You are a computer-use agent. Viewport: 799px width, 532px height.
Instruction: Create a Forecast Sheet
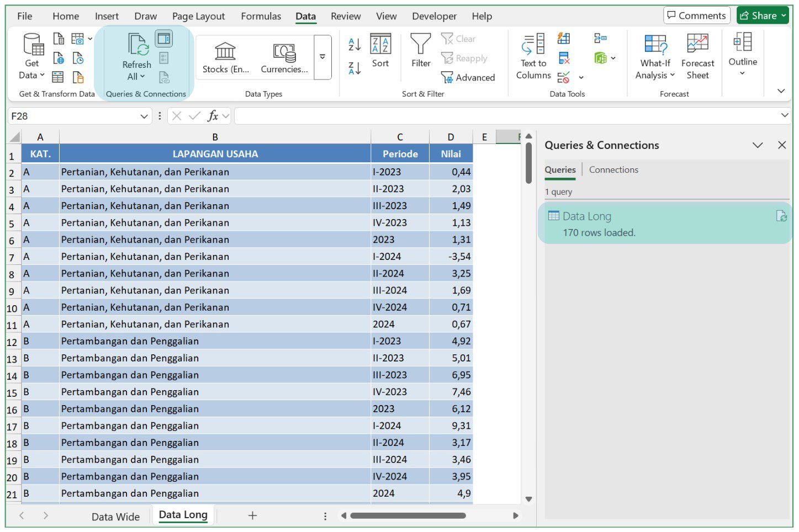click(x=697, y=55)
